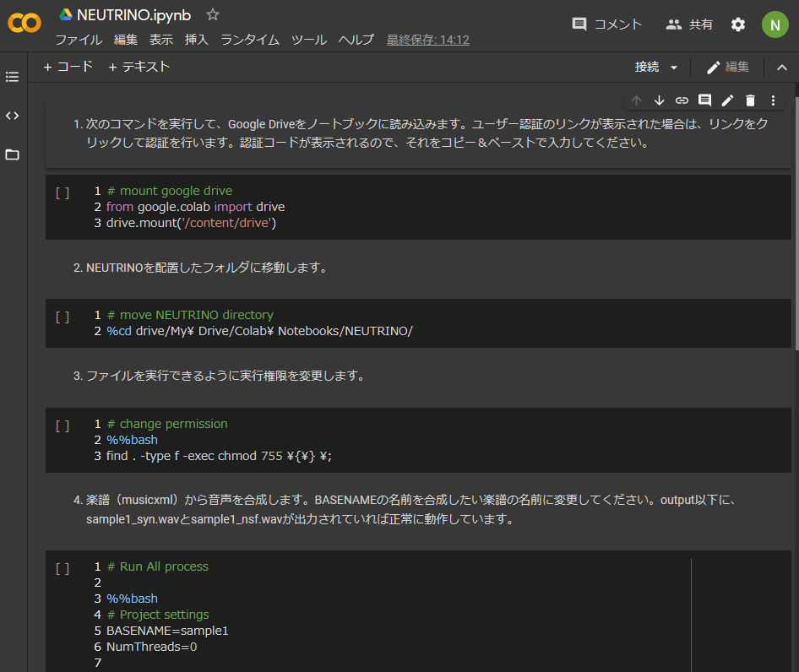This screenshot has width=799, height=672.
Task: Open the ヘルプ menu
Action: click(356, 40)
